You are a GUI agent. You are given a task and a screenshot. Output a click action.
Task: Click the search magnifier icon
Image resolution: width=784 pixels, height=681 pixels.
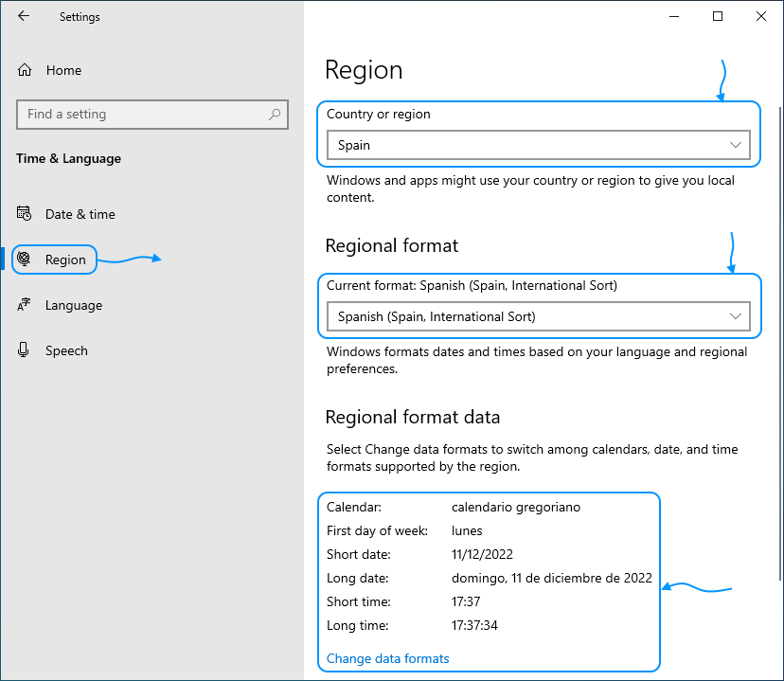click(x=274, y=115)
